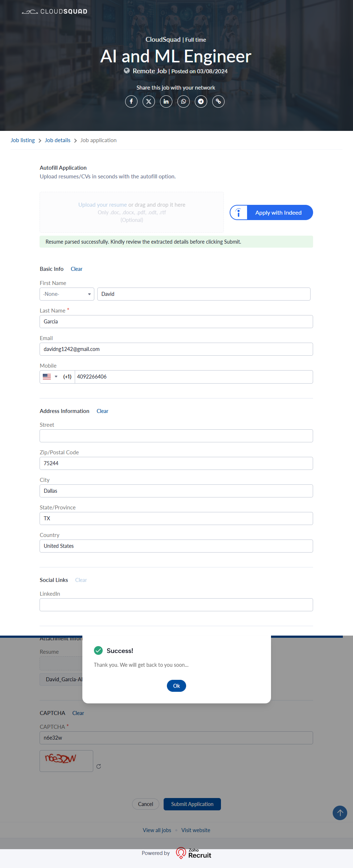The width and height of the screenshot is (353, 868).
Task: Click the LinkedIn input field
Action: (x=176, y=605)
